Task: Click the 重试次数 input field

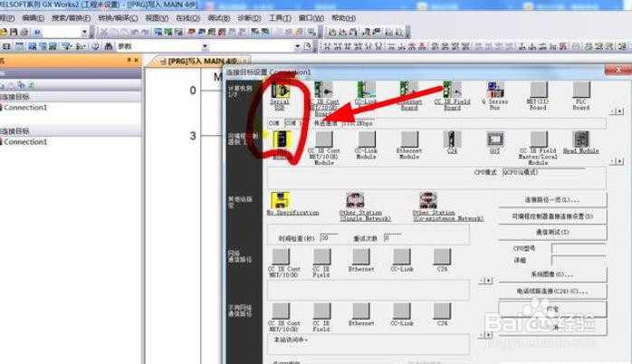Action: pyautogui.click(x=393, y=238)
